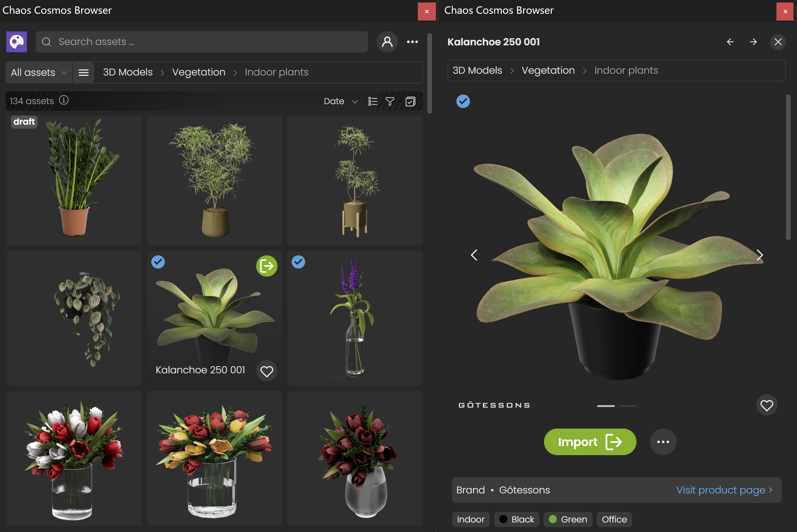Enable multi-select mode icon
This screenshot has width=797, height=532.
pos(410,102)
